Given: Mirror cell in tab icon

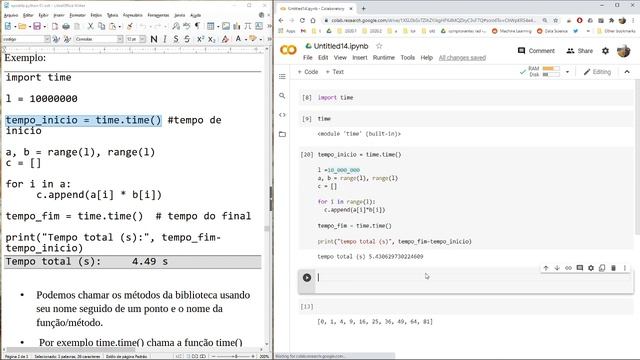Looking at the screenshot, I should coord(602,268).
